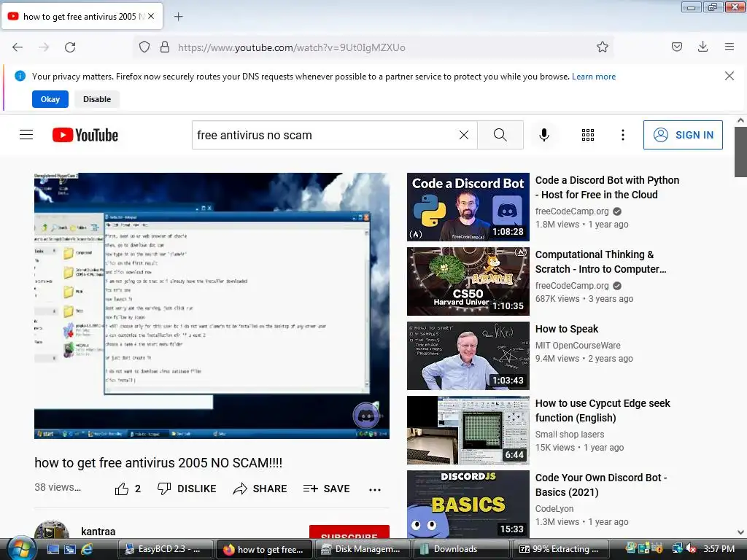
Task: Subscribe to the kantraa channel
Action: 349,532
